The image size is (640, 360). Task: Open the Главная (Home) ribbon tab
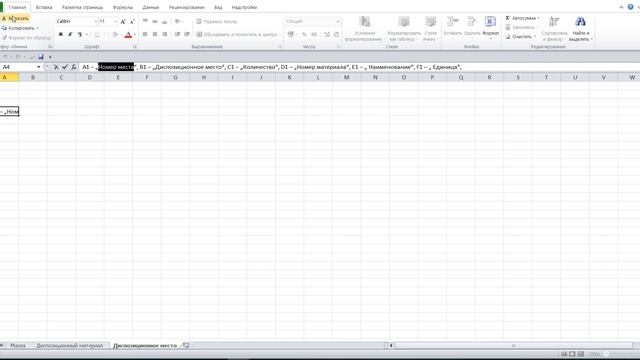point(17,7)
